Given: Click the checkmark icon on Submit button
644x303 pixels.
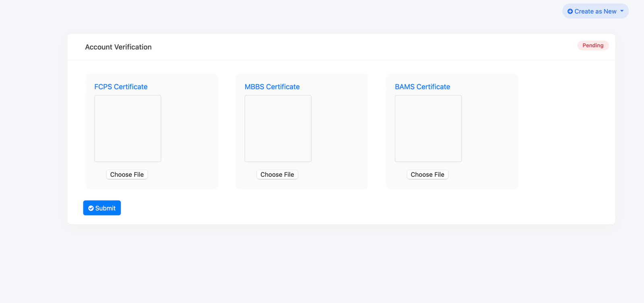Looking at the screenshot, I should click(91, 208).
